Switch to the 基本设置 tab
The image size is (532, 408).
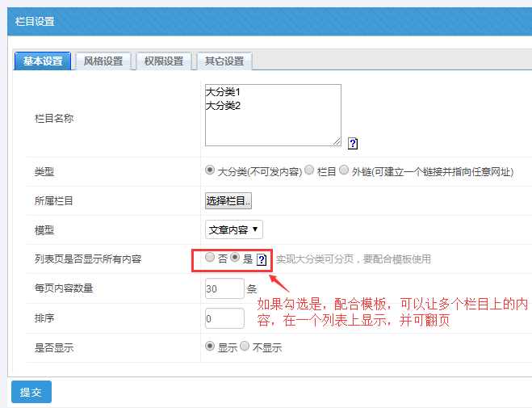point(43,61)
